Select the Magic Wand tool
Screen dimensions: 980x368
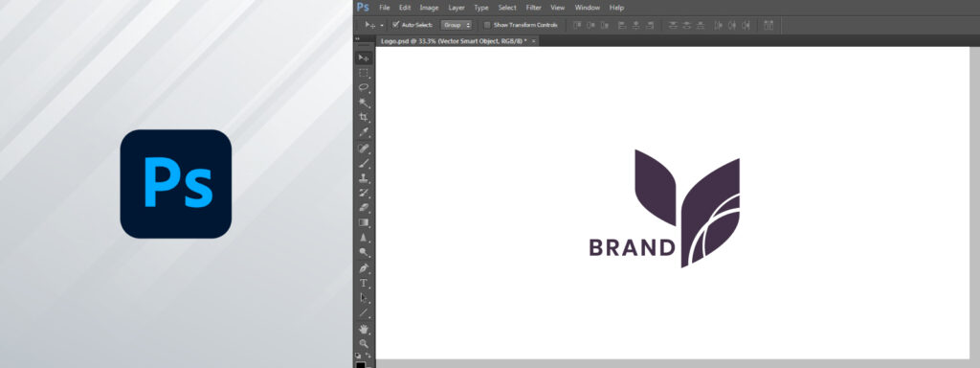click(x=364, y=103)
